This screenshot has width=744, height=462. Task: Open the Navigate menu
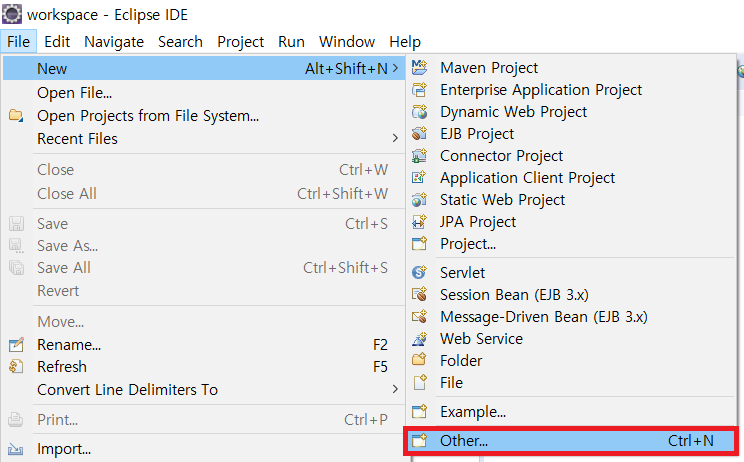pos(114,42)
